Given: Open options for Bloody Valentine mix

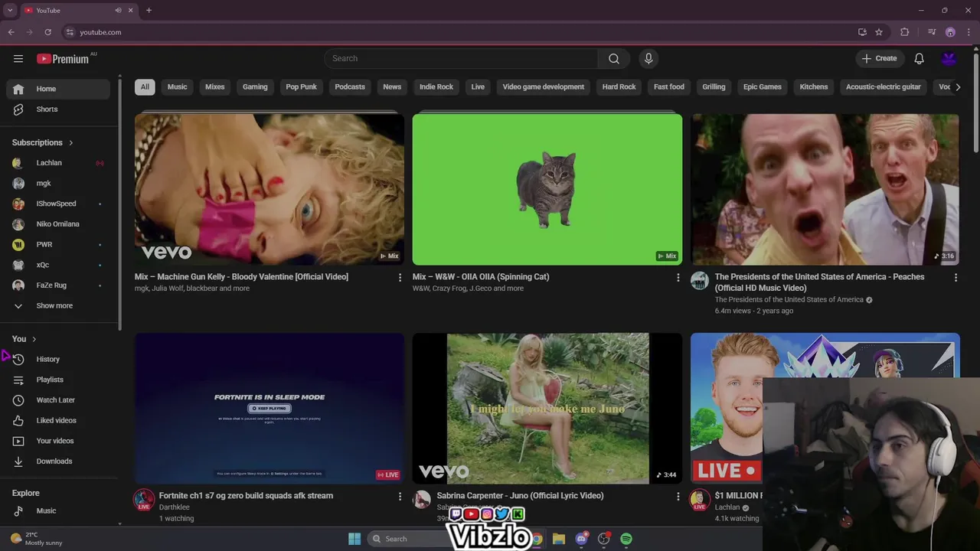Looking at the screenshot, I should (400, 278).
